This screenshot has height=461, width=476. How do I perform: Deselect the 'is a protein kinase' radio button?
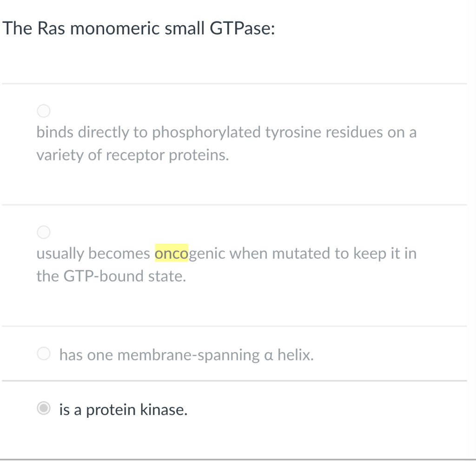(43, 408)
